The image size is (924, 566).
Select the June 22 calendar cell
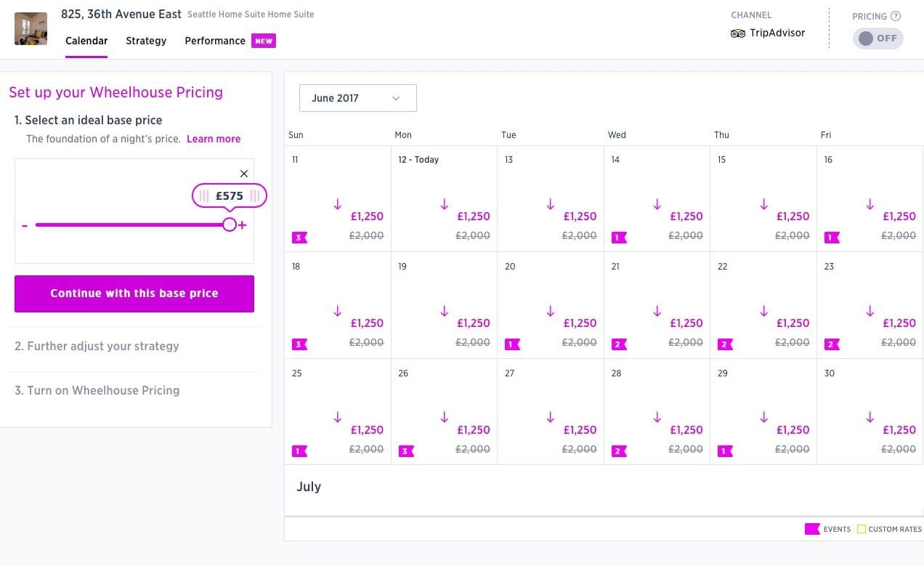pyautogui.click(x=763, y=305)
